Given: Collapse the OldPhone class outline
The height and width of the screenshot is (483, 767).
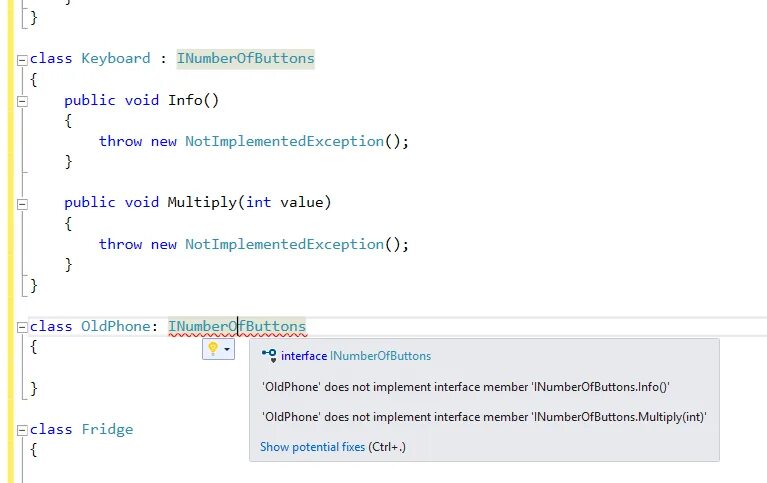Looking at the screenshot, I should click(22, 327).
